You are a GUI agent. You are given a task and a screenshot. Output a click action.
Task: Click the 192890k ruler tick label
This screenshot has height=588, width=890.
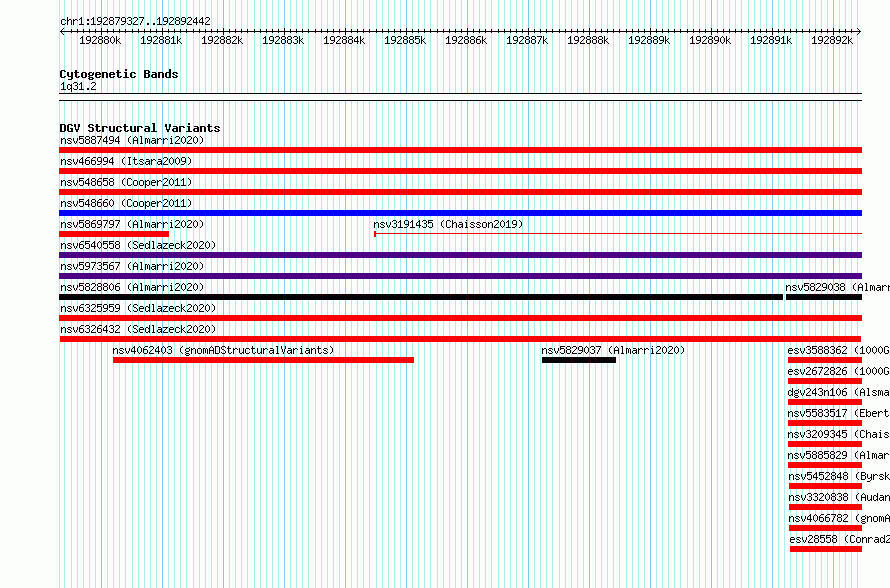click(710, 40)
